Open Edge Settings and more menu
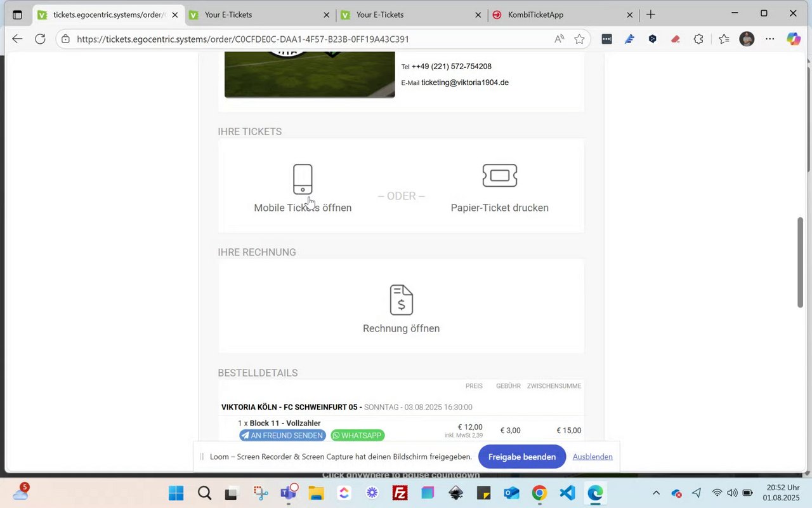 769,39
